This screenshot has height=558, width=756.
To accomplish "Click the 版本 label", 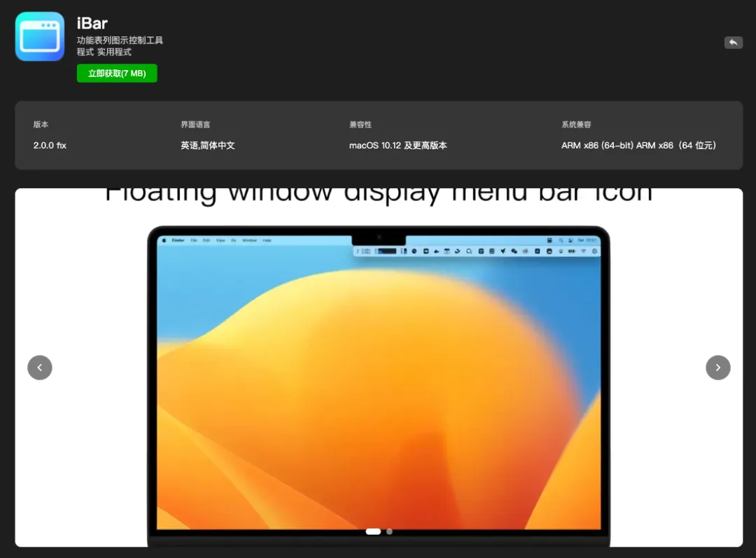I will pos(41,125).
